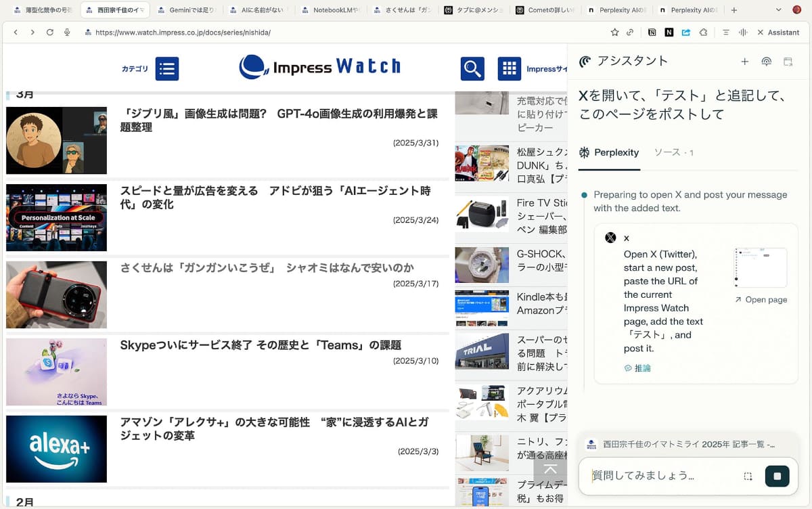This screenshot has height=509, width=812.
Task: Open the extensions puzzle icon
Action: pos(703,32)
